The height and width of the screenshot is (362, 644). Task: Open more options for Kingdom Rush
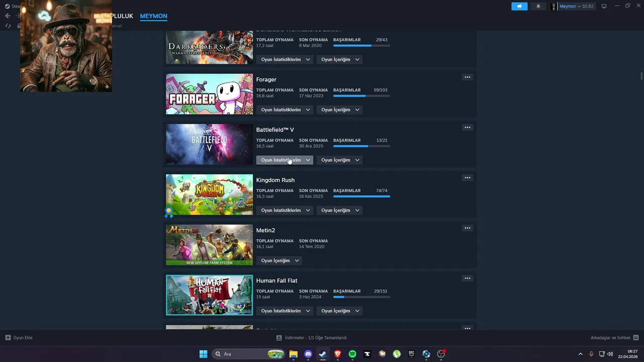tap(467, 177)
